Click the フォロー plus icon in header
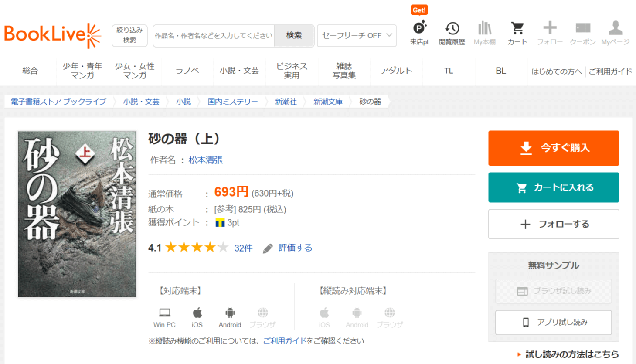Image resolution: width=636 pixels, height=364 pixels. coord(550,28)
